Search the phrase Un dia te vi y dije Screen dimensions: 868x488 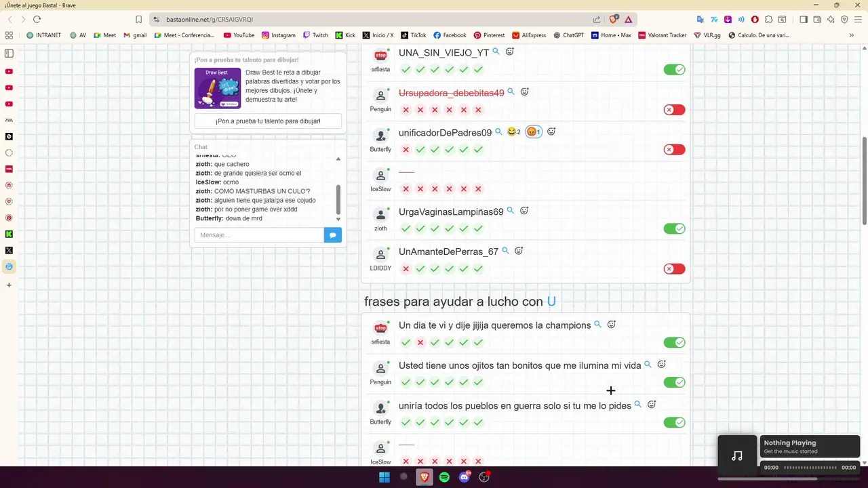point(597,325)
